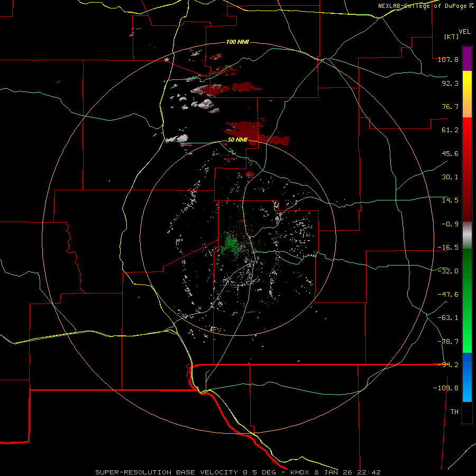Viewport: 476px width, 476px height.
Task: Select the 61.2 legend value
Action: [x=450, y=130]
